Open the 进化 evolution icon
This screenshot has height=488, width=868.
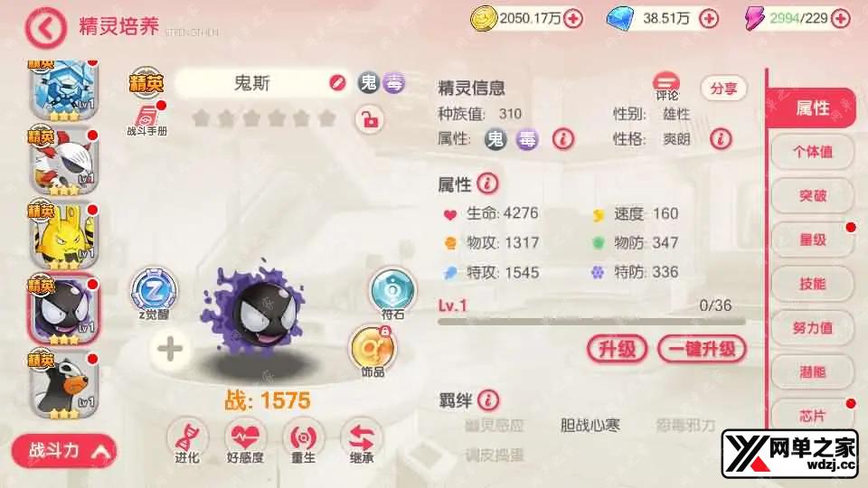[187, 442]
